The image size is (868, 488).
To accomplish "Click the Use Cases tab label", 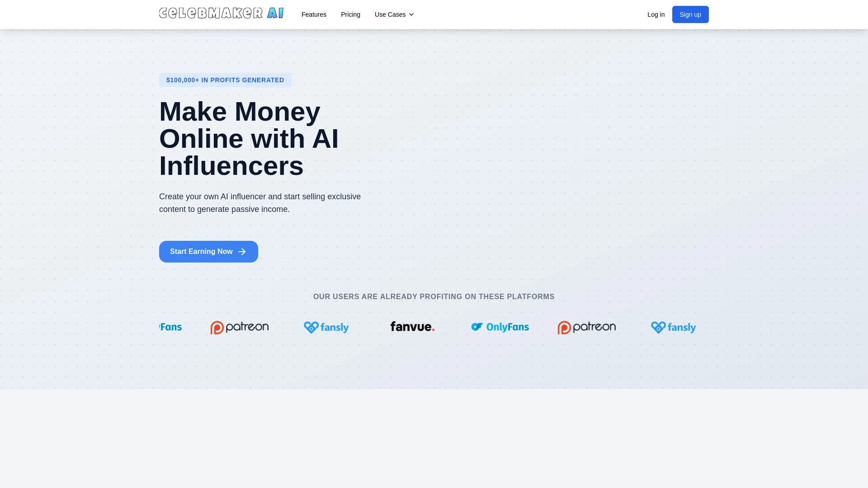I will [x=390, y=14].
